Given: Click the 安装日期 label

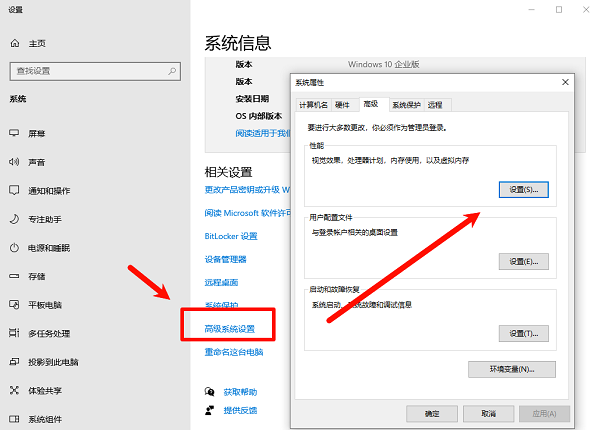Looking at the screenshot, I should pyautogui.click(x=252, y=99).
